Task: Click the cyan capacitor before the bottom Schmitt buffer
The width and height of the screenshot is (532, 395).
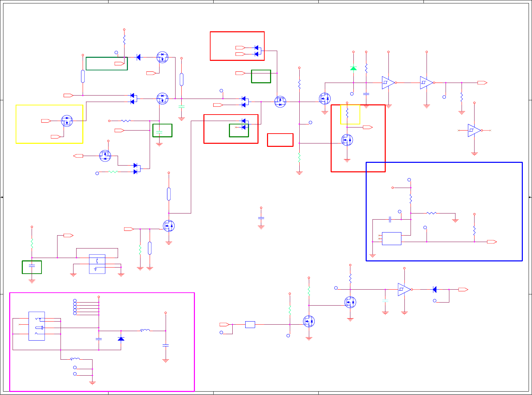Action: (x=385, y=300)
